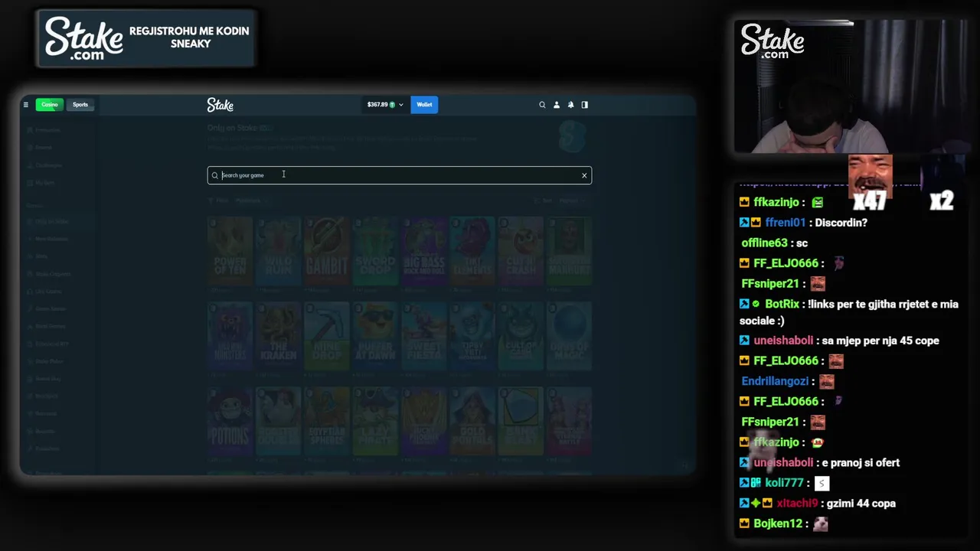
Task: Open the Cut n Crash game thumbnail
Action: [x=521, y=251]
